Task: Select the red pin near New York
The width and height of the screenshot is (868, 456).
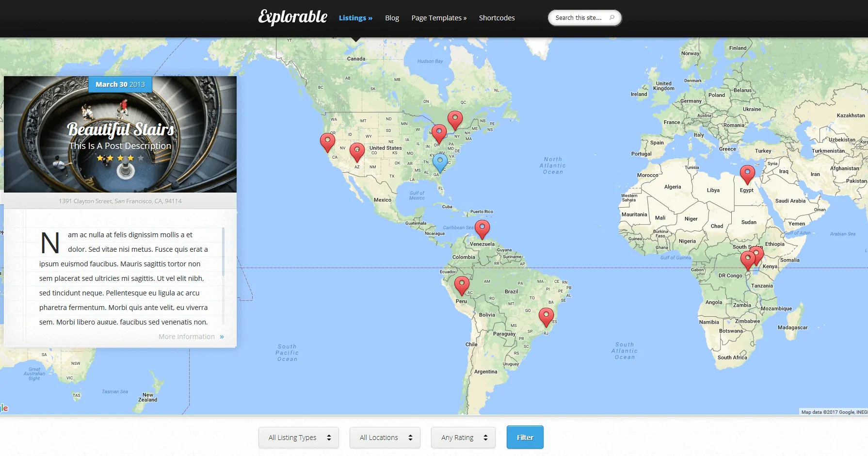Action: click(455, 120)
